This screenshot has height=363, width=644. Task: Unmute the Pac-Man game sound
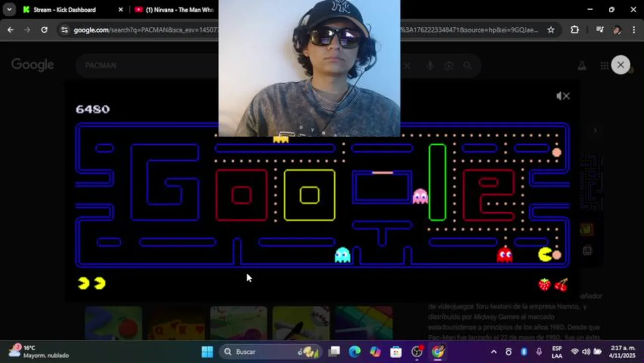[x=563, y=96]
